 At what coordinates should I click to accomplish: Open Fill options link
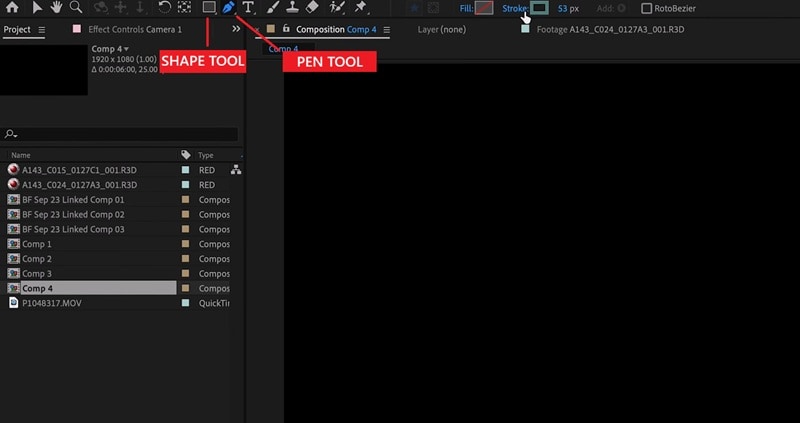466,8
